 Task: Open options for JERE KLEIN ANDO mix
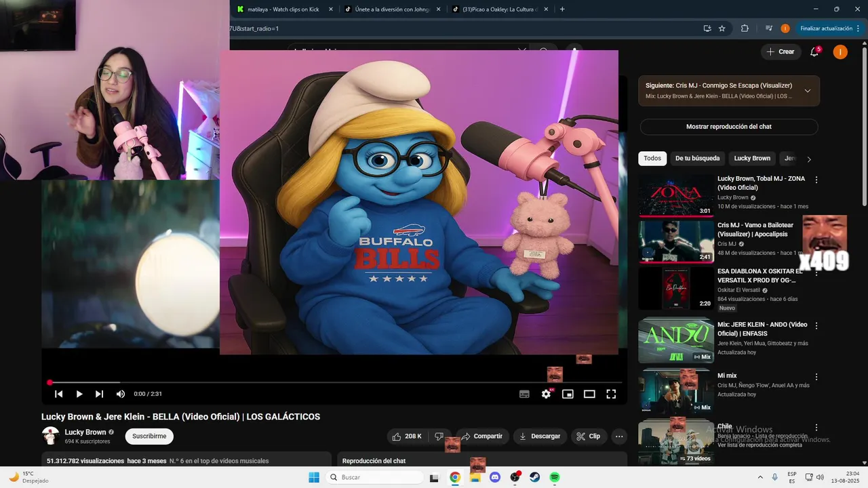pyautogui.click(x=816, y=326)
